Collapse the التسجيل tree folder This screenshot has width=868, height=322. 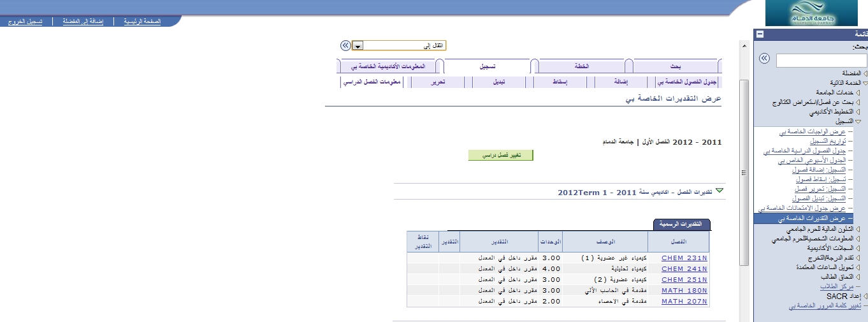click(858, 121)
